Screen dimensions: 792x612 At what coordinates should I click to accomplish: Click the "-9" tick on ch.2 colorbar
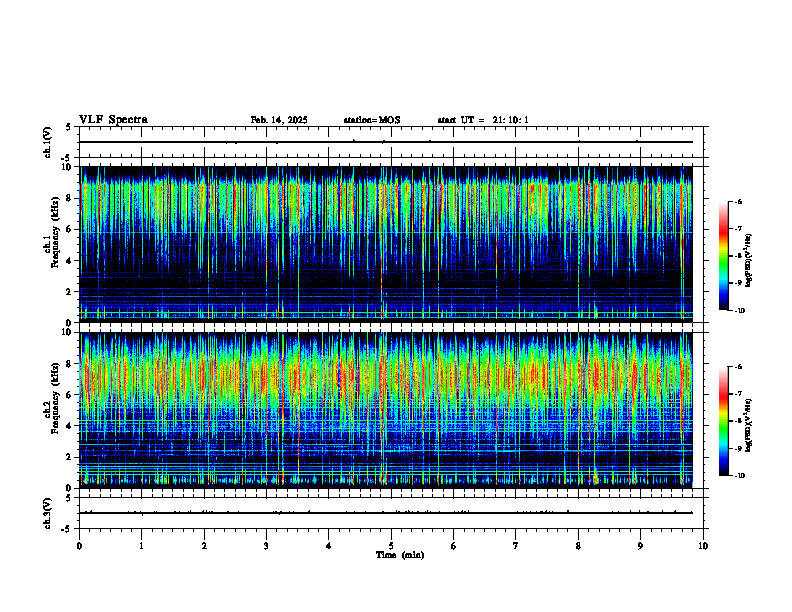tap(737, 448)
